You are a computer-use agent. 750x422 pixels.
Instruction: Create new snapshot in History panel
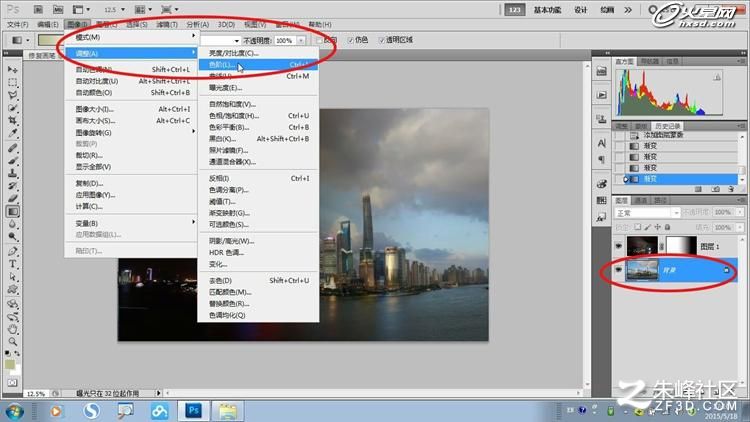(x=716, y=189)
